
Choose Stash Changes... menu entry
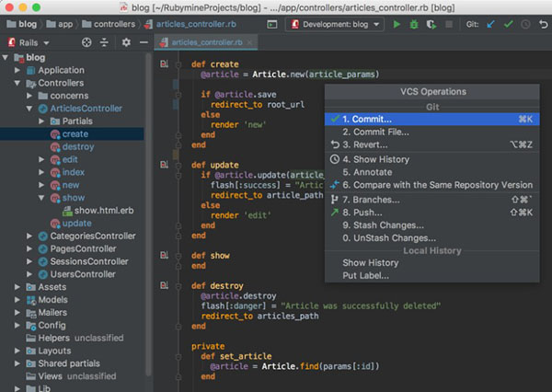[432, 225]
